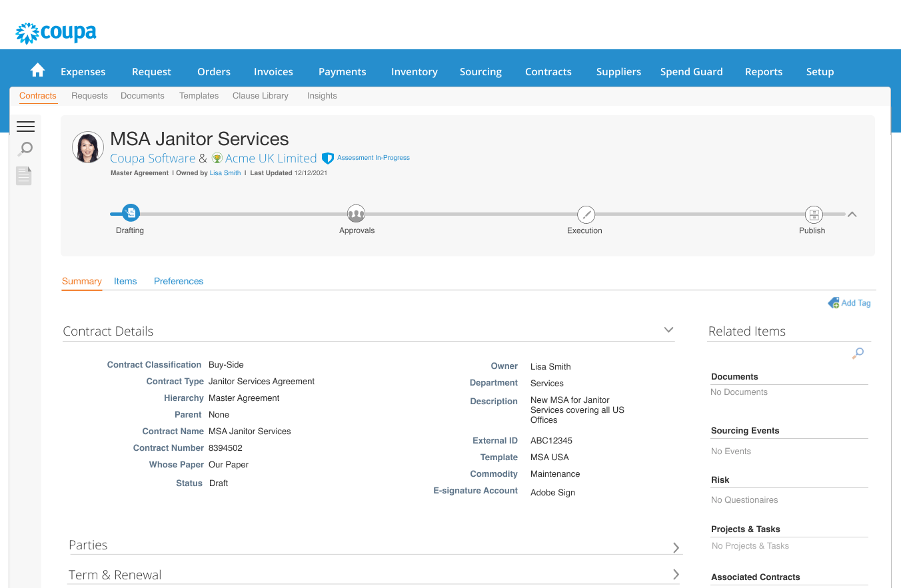This screenshot has height=588, width=901.
Task: Open the sidebar document icon
Action: [x=24, y=176]
